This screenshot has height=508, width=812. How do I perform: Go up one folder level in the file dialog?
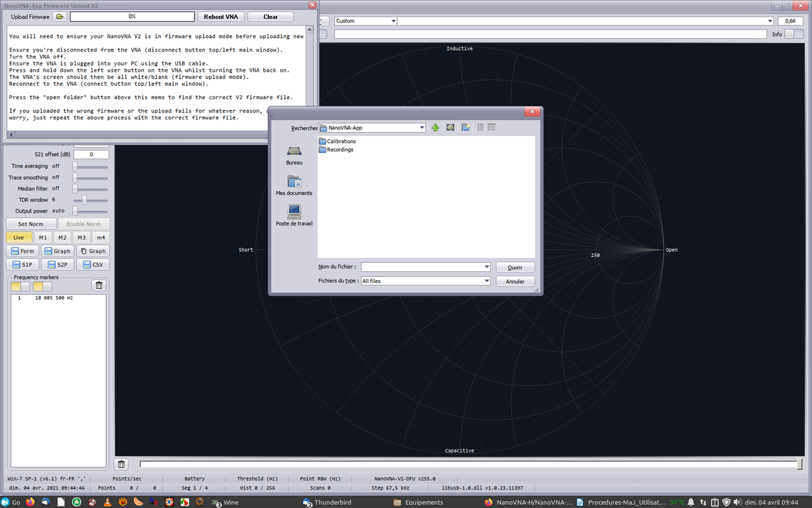[435, 128]
